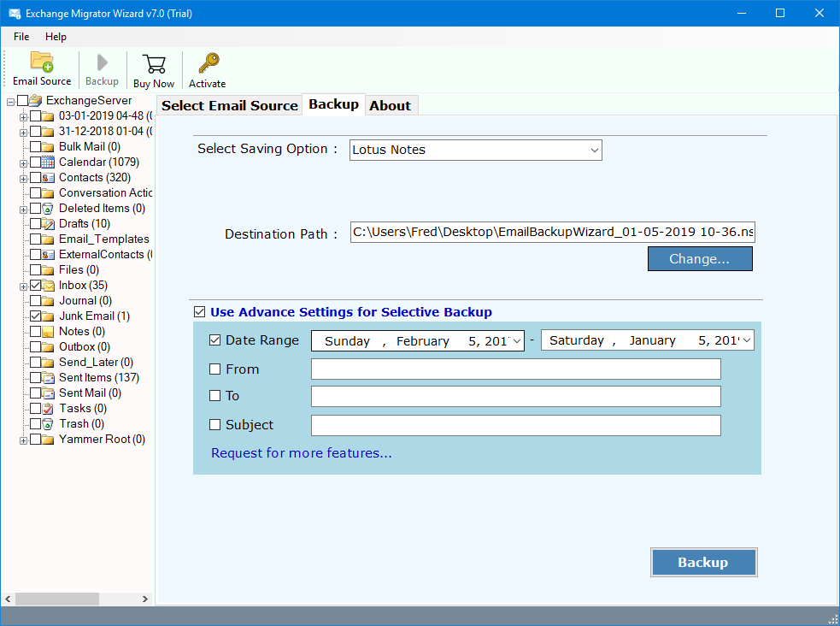Enable the Subject filter checkbox
Screen dimensions: 840x626
214,425
